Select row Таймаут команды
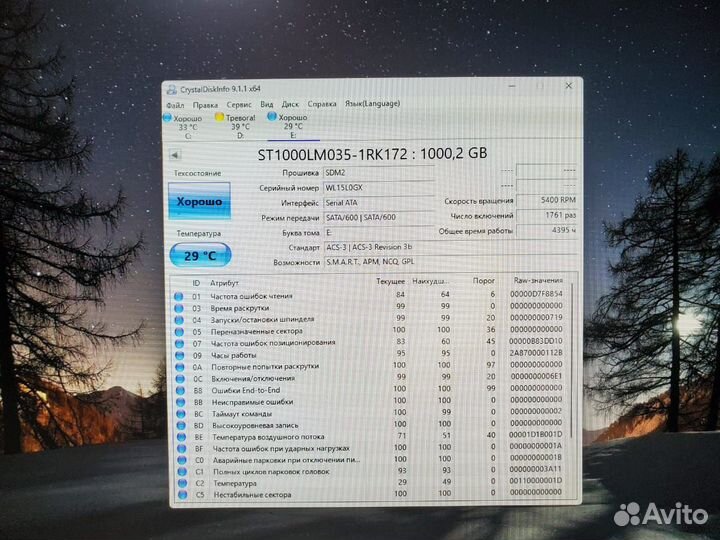The height and width of the screenshot is (540, 720). tap(370, 413)
